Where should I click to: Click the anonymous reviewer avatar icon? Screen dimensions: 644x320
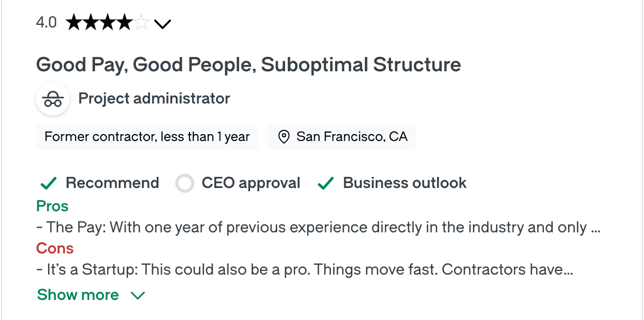[x=53, y=99]
